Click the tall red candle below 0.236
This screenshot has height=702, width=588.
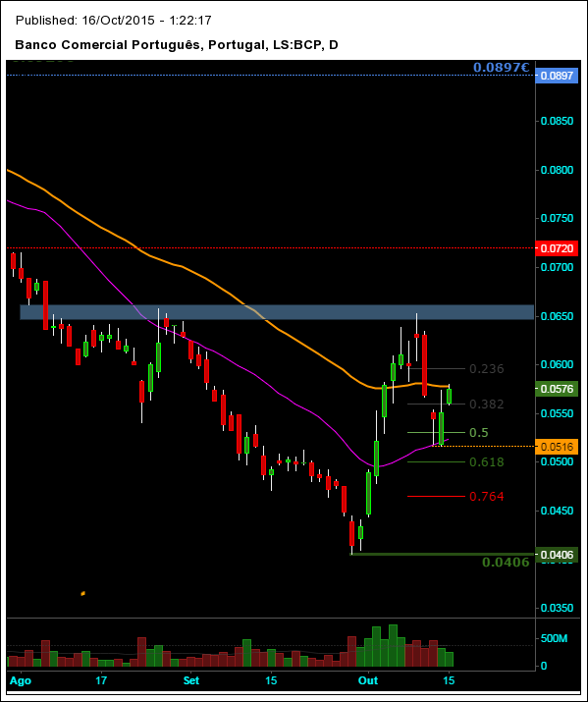424,365
